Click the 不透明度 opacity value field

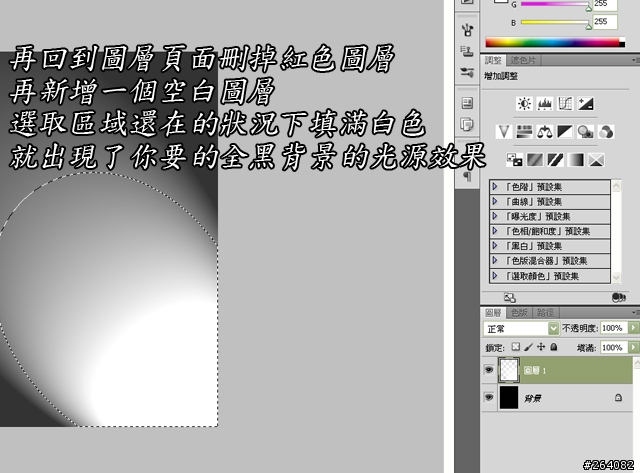[614, 328]
